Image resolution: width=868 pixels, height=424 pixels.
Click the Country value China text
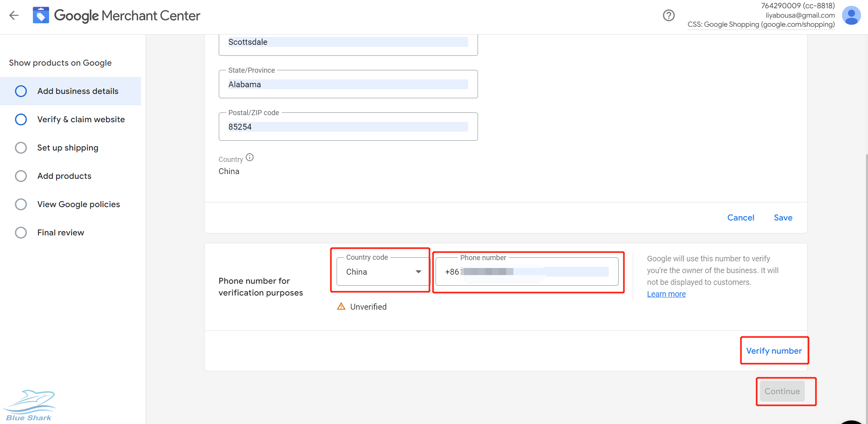tap(229, 171)
